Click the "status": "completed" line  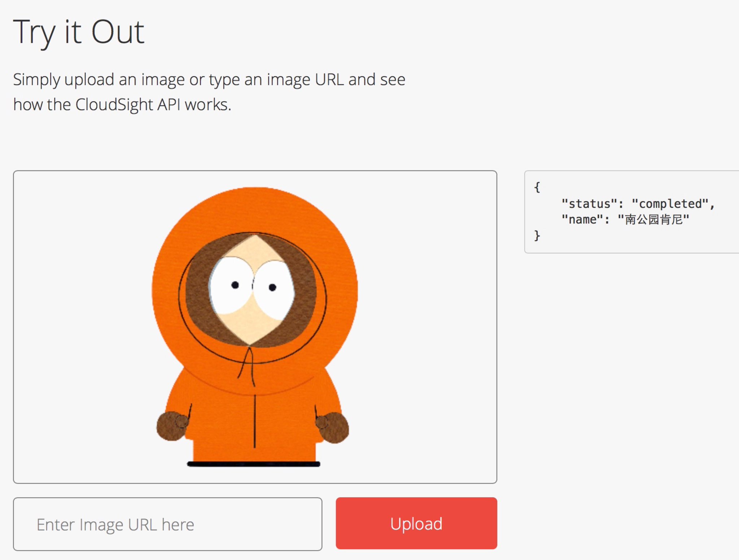(x=638, y=204)
